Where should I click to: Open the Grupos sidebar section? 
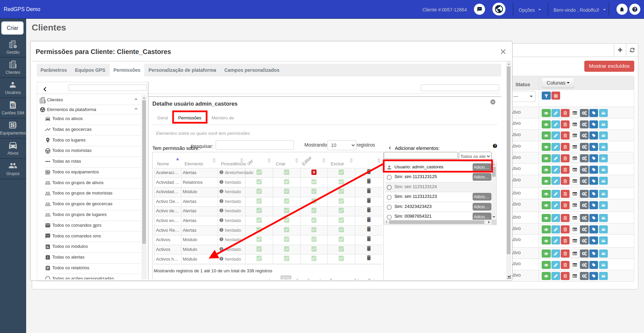(13, 169)
